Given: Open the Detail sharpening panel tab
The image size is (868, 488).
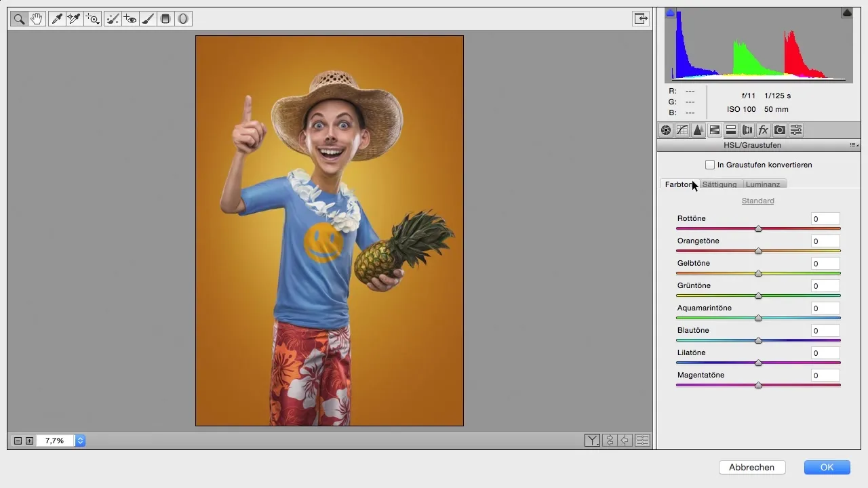Looking at the screenshot, I should pyautogui.click(x=698, y=130).
